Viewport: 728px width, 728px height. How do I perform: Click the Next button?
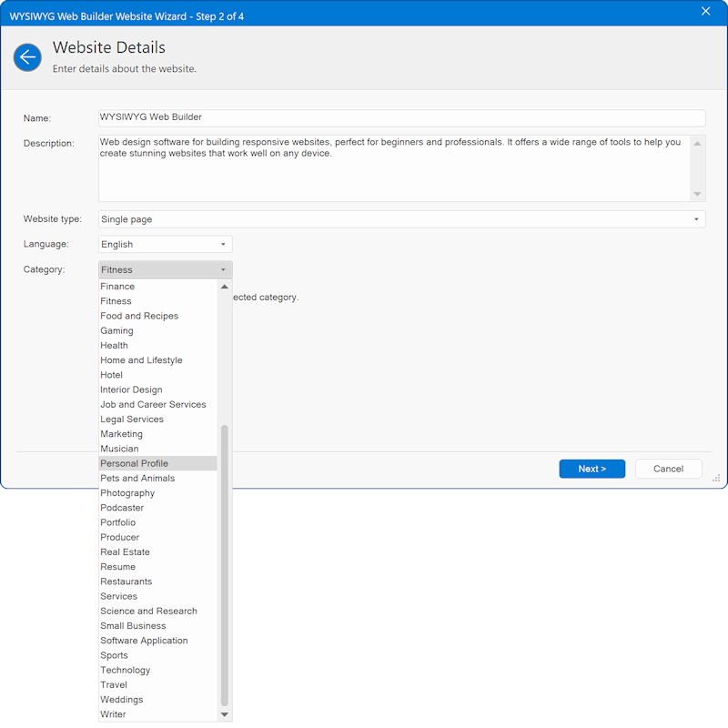pyautogui.click(x=592, y=469)
